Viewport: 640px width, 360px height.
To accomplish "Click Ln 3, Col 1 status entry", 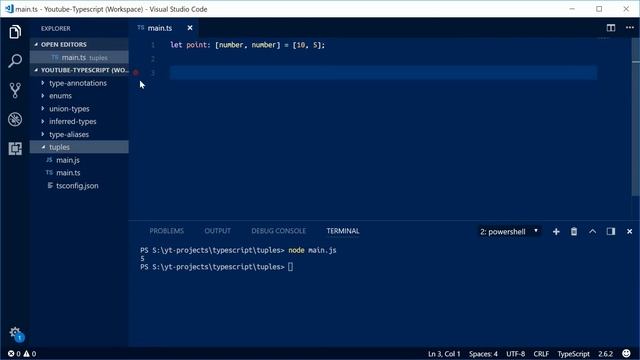I will (444, 354).
